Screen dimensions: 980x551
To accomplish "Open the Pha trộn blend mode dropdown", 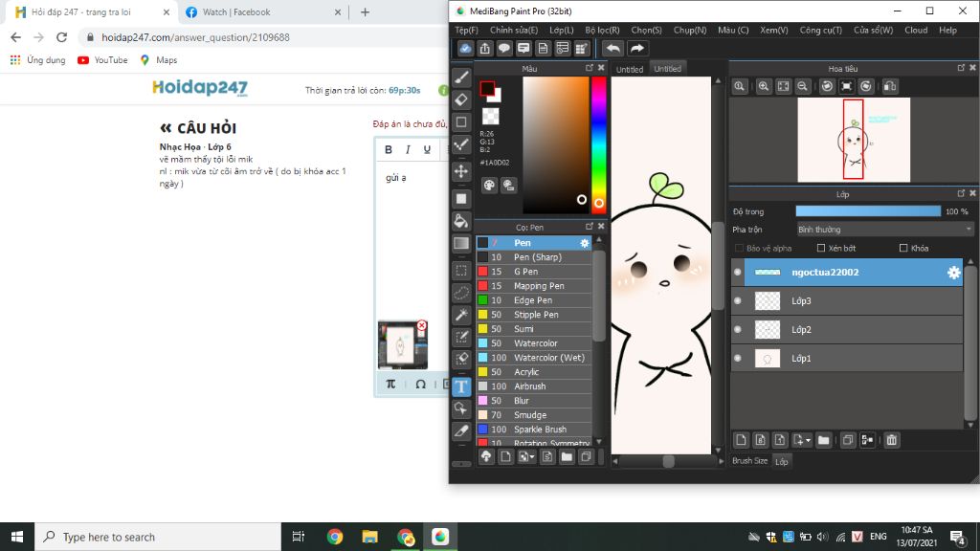I will (x=884, y=230).
